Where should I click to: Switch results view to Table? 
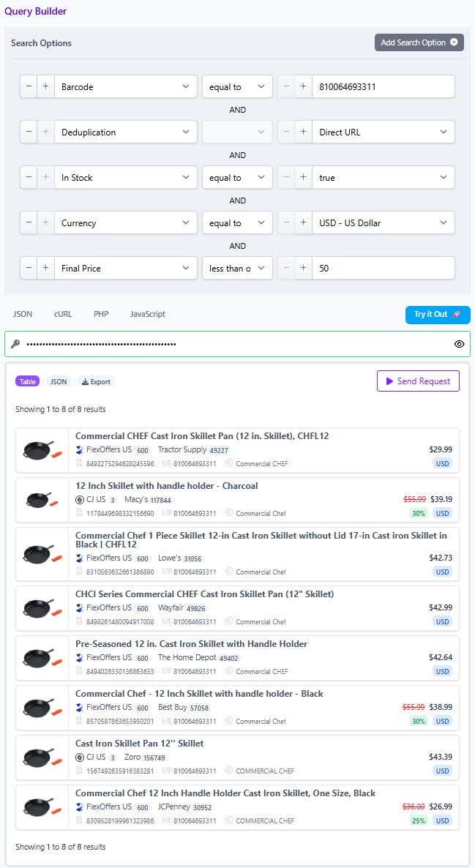point(27,381)
